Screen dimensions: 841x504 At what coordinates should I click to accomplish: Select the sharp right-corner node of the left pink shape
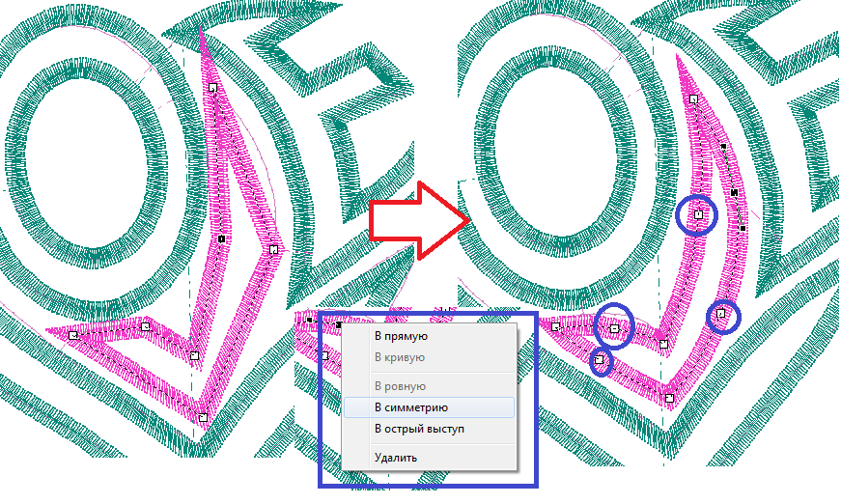point(273,249)
